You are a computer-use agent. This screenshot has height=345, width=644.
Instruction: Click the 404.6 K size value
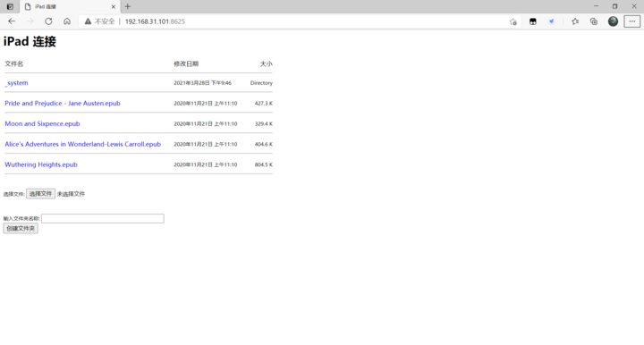pos(263,145)
